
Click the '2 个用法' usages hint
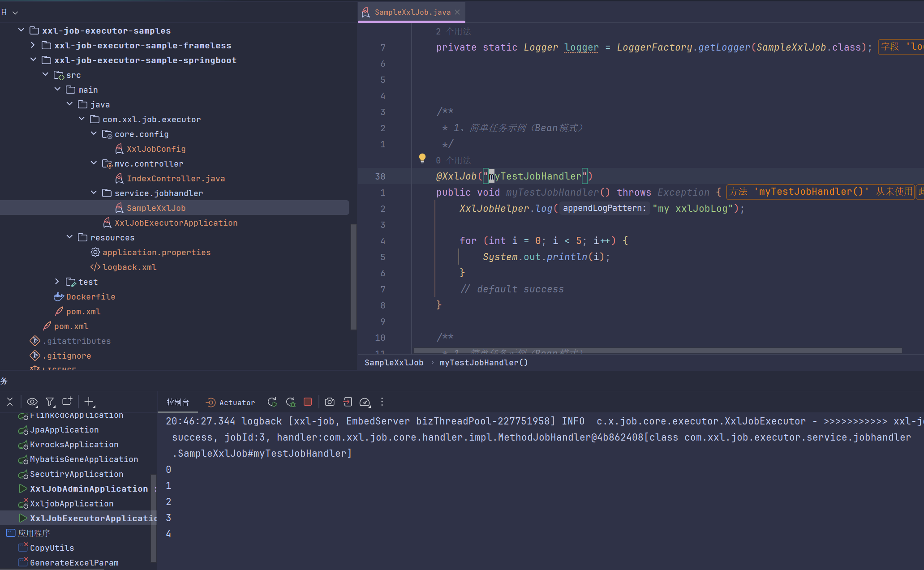pos(453,31)
